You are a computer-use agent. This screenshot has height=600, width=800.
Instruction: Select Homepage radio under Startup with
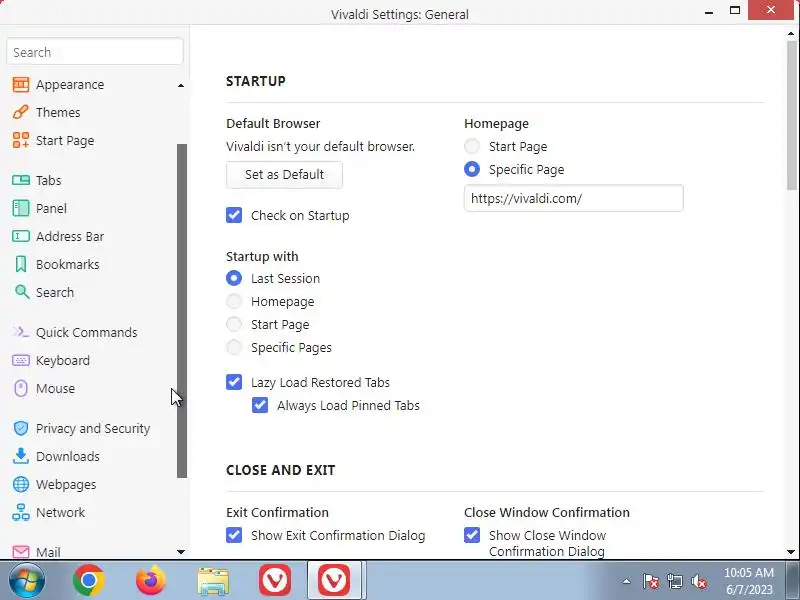point(234,302)
